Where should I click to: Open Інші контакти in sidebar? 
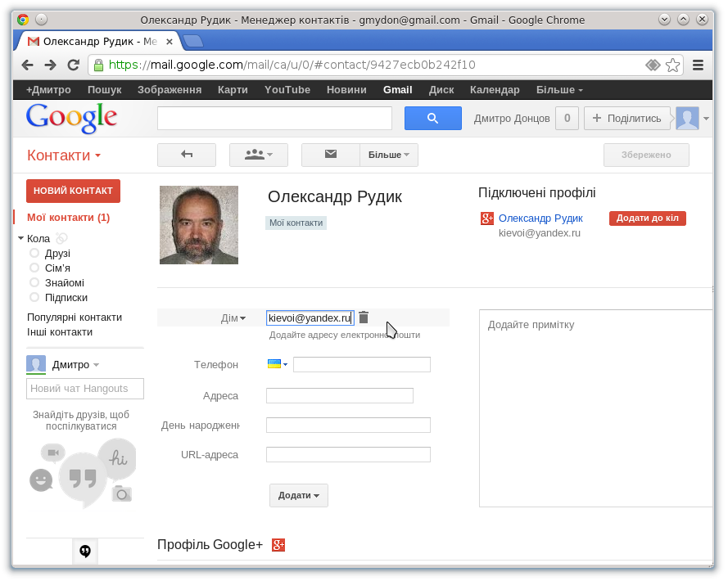60,332
